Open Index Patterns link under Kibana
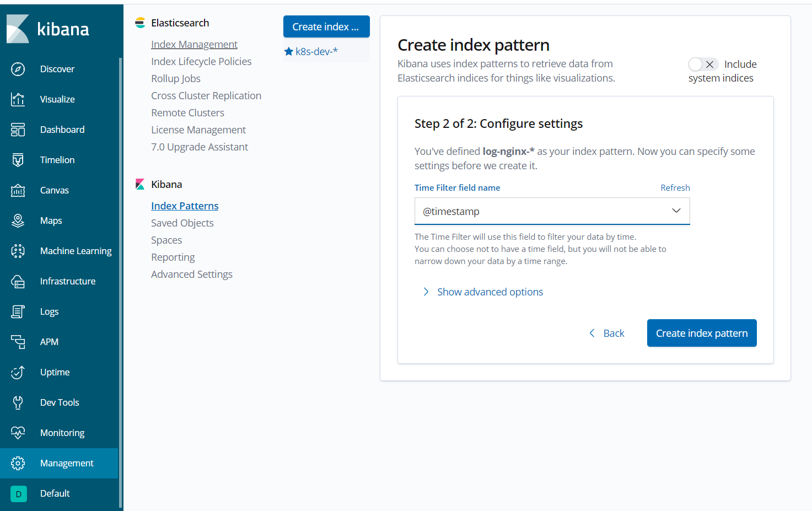The image size is (812, 511). pyautogui.click(x=185, y=206)
